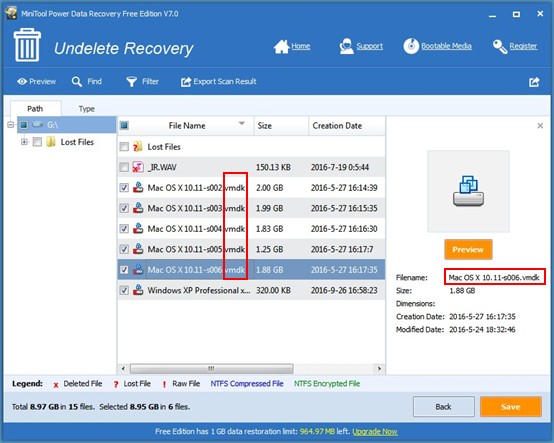Expand the Lost Files tree node
This screenshot has height=443, width=554.
coord(24,142)
